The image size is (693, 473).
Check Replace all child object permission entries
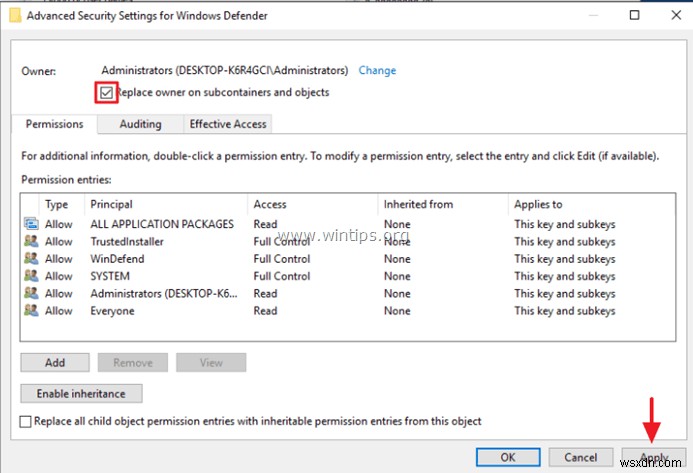point(27,422)
